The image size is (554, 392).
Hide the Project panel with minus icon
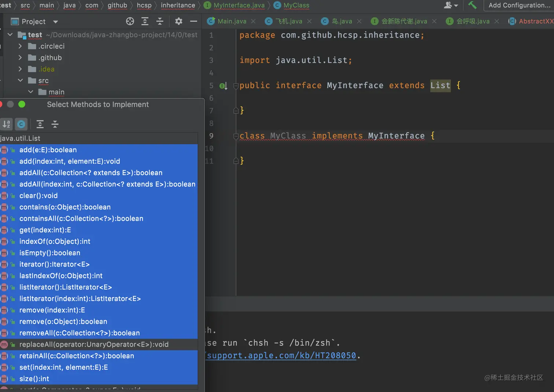tap(193, 21)
